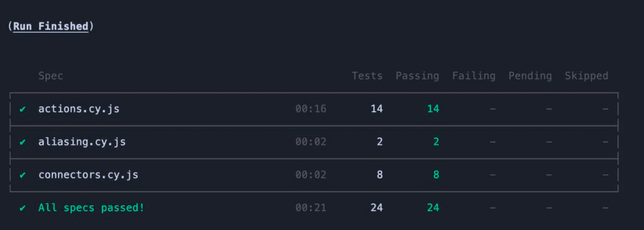
Task: Click the green checkmark beside actions.cy.js
Action: [23, 109]
